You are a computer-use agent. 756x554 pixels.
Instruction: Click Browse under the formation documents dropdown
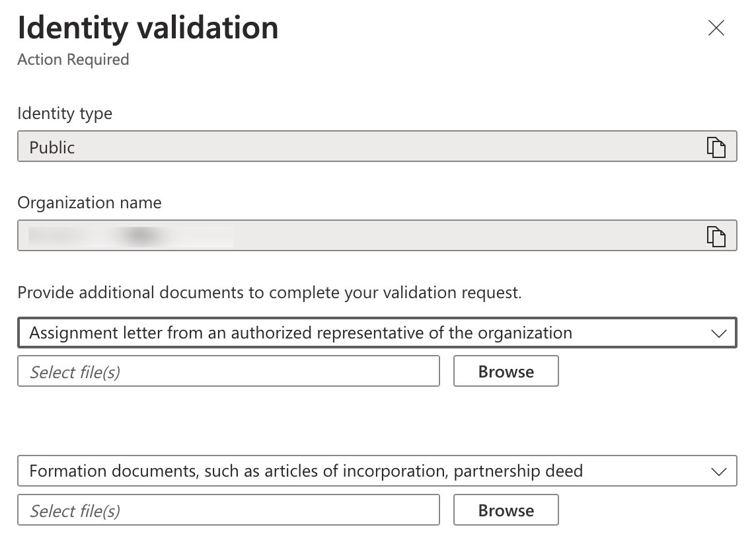506,510
